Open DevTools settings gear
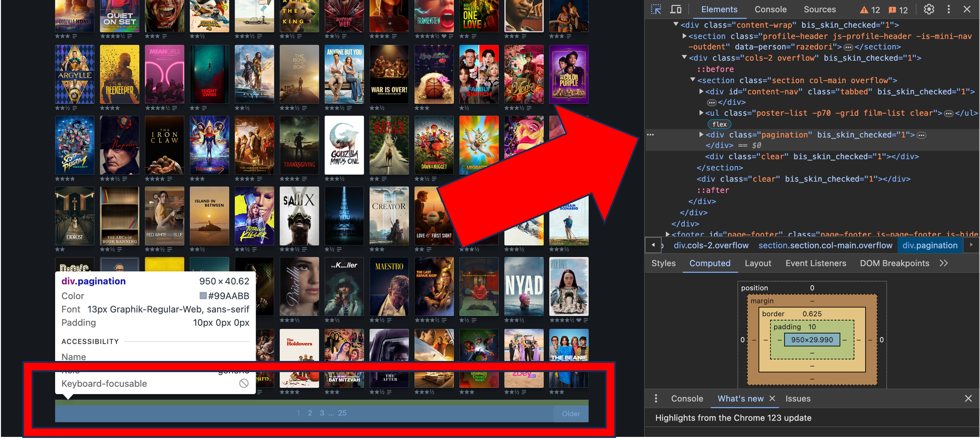980x439 pixels. 929,9
